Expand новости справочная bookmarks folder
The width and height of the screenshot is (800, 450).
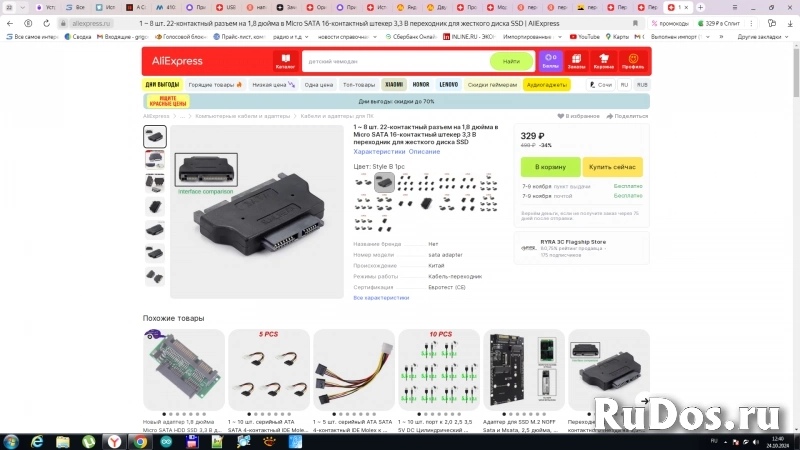347,37
